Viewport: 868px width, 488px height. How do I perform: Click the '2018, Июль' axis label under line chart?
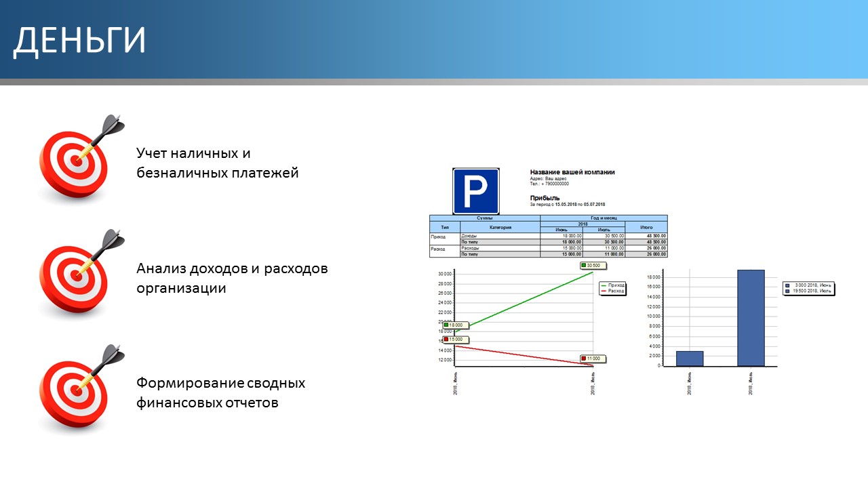593,382
